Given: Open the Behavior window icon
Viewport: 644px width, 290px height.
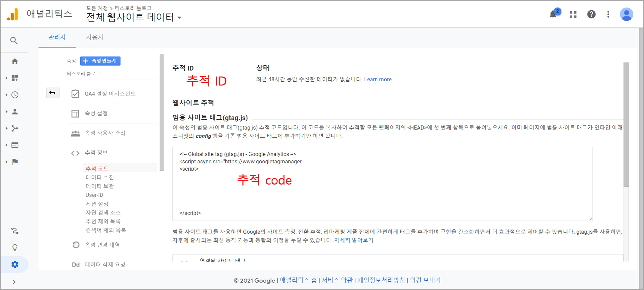Looking at the screenshot, I should [x=15, y=145].
